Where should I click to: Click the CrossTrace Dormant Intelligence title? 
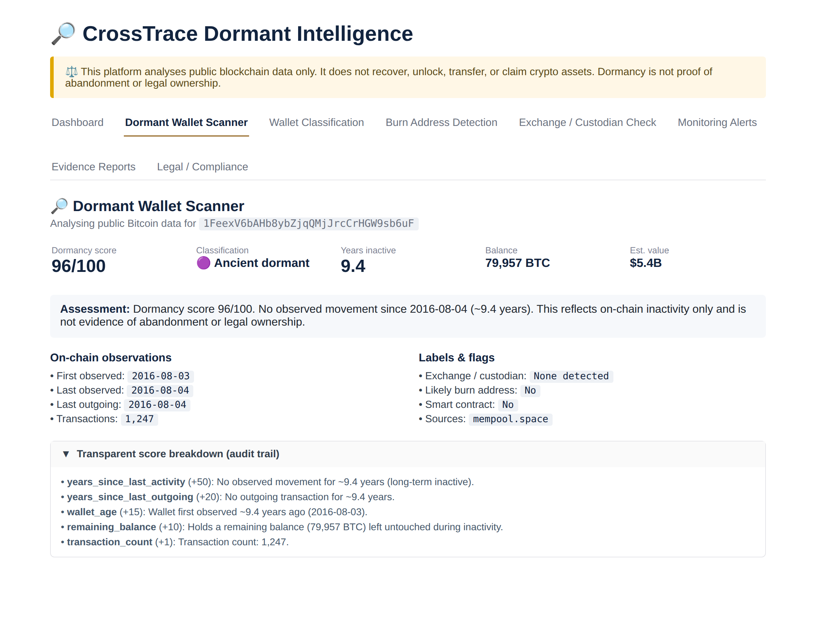(x=248, y=34)
